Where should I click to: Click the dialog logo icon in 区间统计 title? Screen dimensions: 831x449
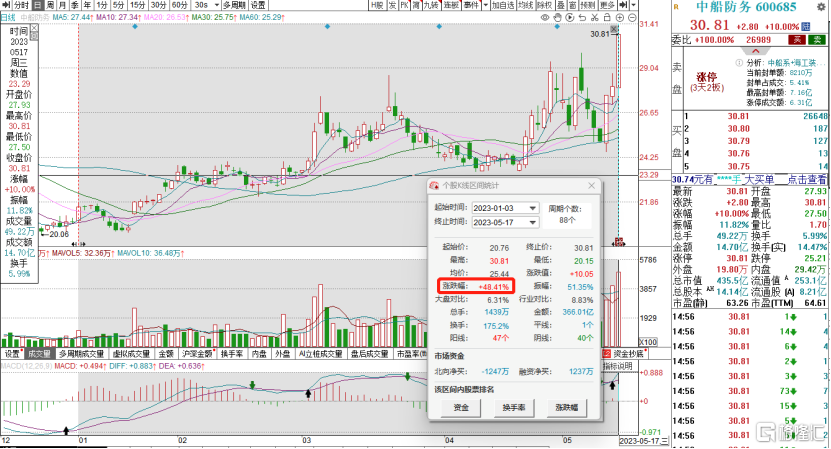(x=434, y=186)
